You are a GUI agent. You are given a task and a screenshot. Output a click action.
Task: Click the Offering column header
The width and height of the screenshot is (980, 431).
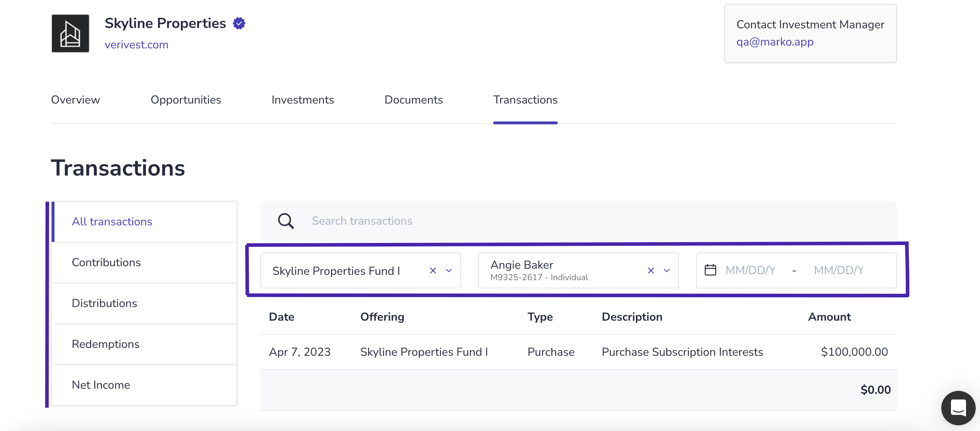click(382, 317)
